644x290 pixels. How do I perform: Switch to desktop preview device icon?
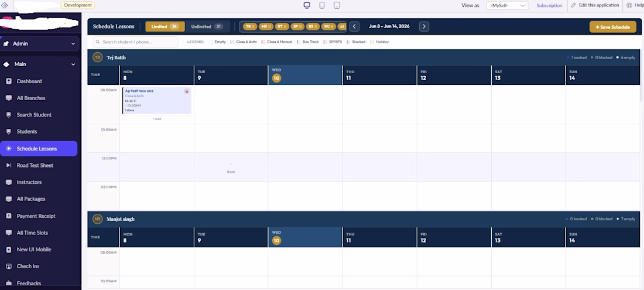[x=307, y=5]
